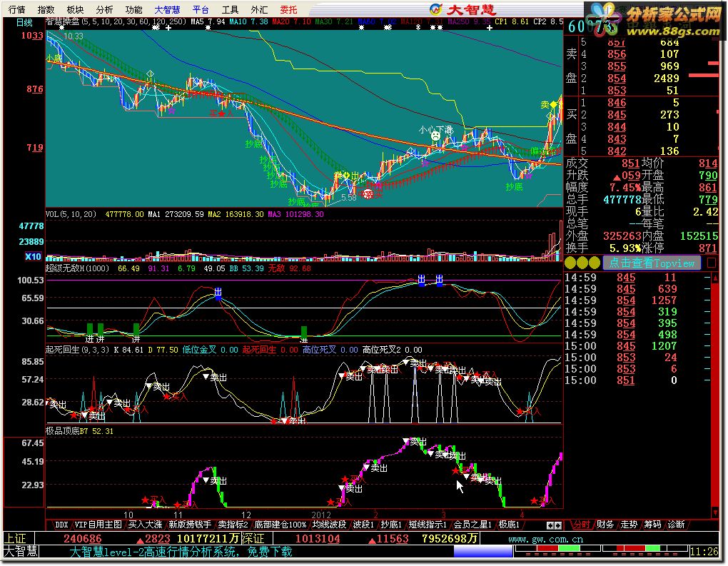The image size is (728, 566).
Task: Select the 卖指标2 indicator tab
Action: 233,525
